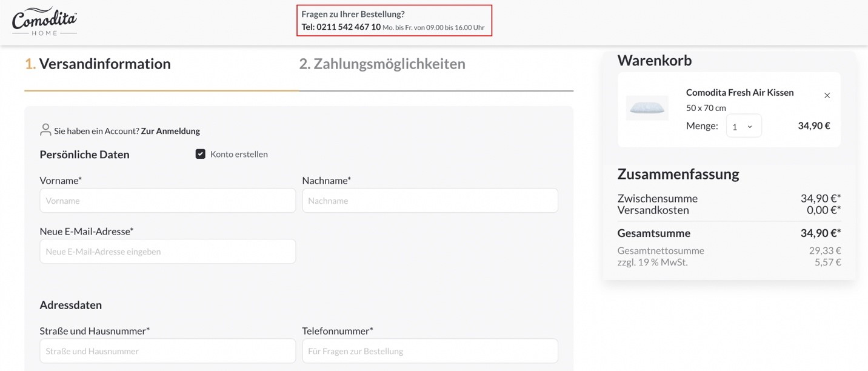Focus the Vorname input field
The width and height of the screenshot is (868, 371).
pyautogui.click(x=167, y=201)
